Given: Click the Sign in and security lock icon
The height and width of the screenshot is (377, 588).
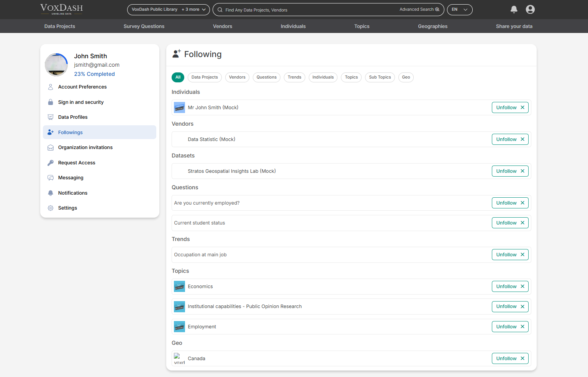Looking at the screenshot, I should click(x=51, y=102).
